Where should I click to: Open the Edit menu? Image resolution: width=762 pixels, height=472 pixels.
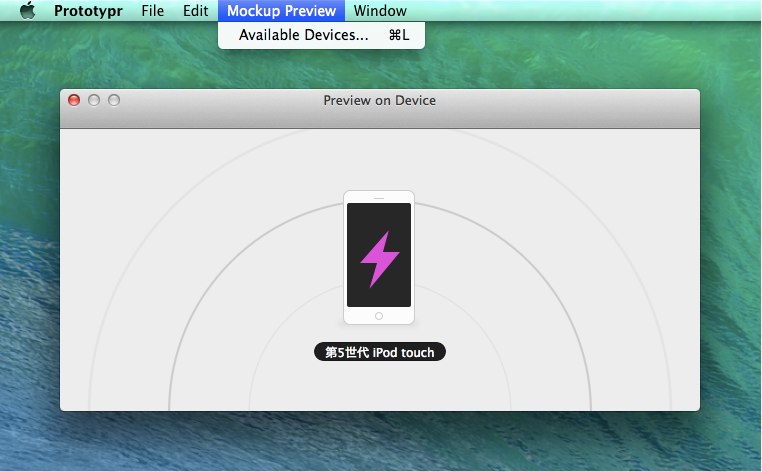pyautogui.click(x=195, y=11)
